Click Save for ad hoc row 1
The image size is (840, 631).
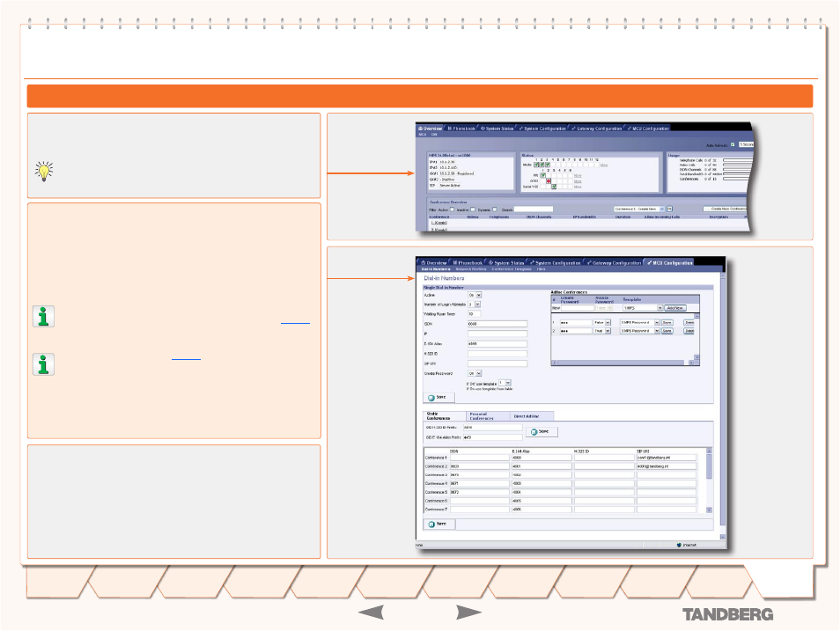click(667, 322)
